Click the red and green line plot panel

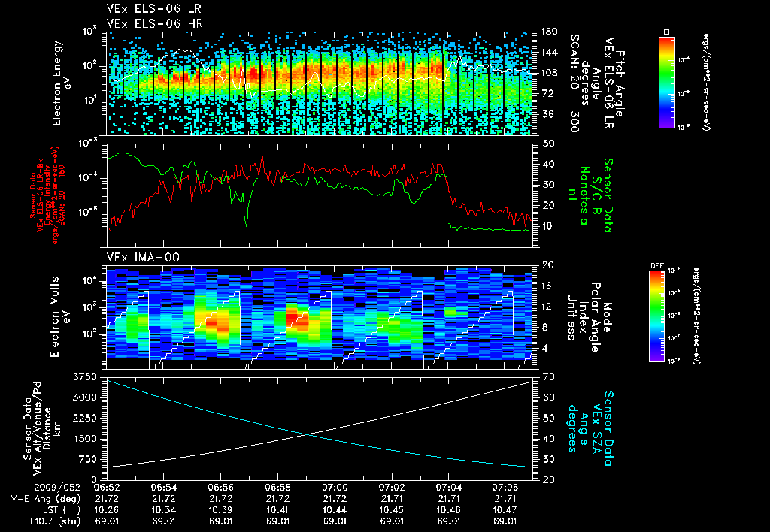pyautogui.click(x=319, y=195)
